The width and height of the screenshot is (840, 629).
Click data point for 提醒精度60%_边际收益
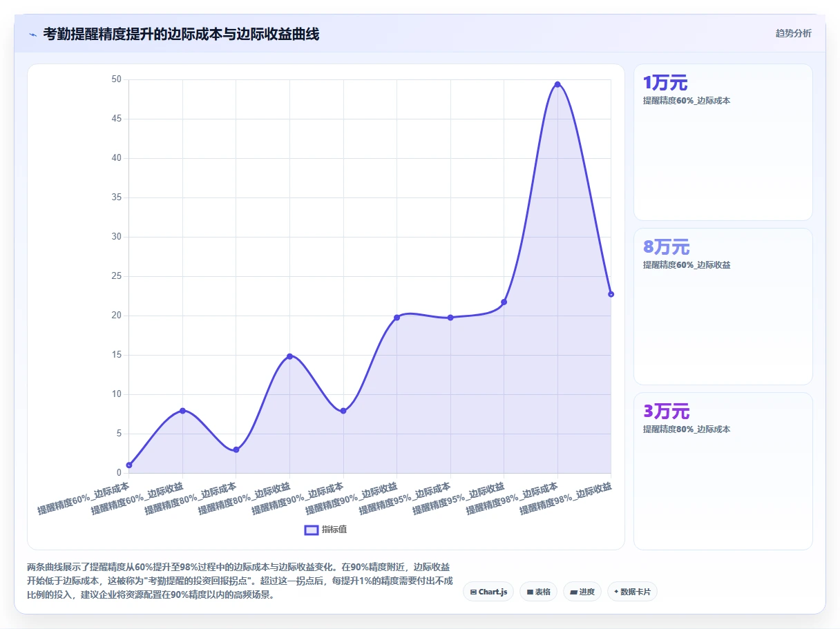182,411
